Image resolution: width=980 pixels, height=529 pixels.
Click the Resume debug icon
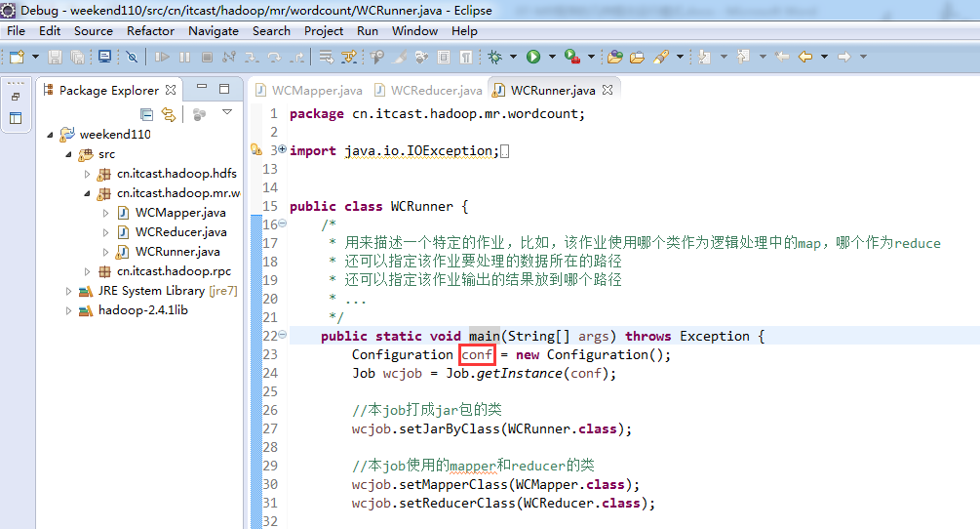coord(162,57)
